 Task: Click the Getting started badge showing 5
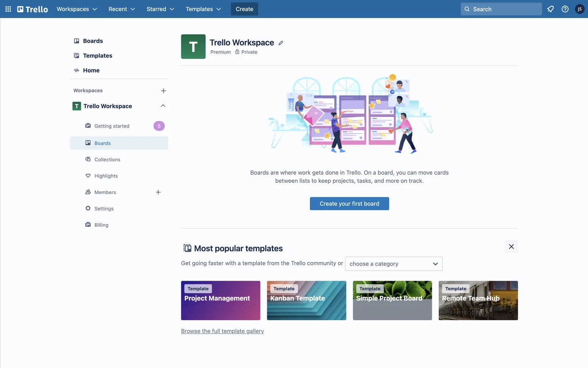(159, 126)
